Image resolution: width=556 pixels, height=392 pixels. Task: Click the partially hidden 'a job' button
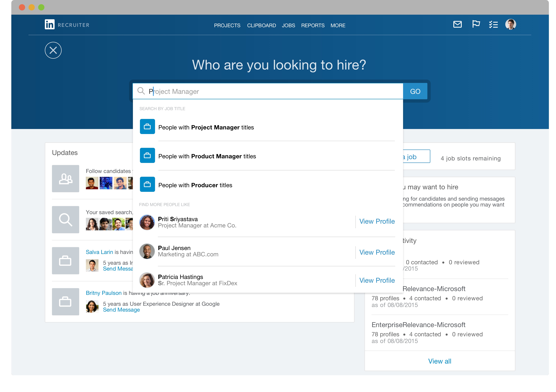[416, 156]
